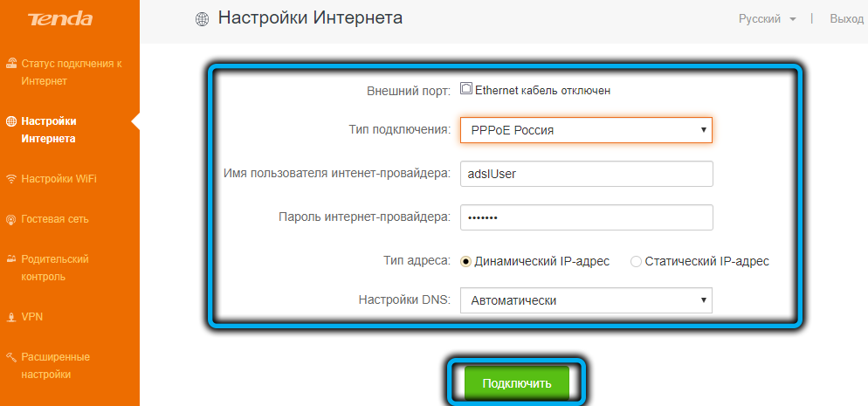Open the Тип подключения dropdown
868x406 pixels.
(586, 130)
